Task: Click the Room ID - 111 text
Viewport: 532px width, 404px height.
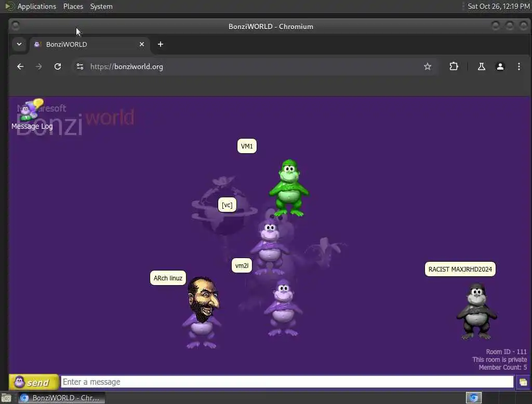Action: point(506,352)
